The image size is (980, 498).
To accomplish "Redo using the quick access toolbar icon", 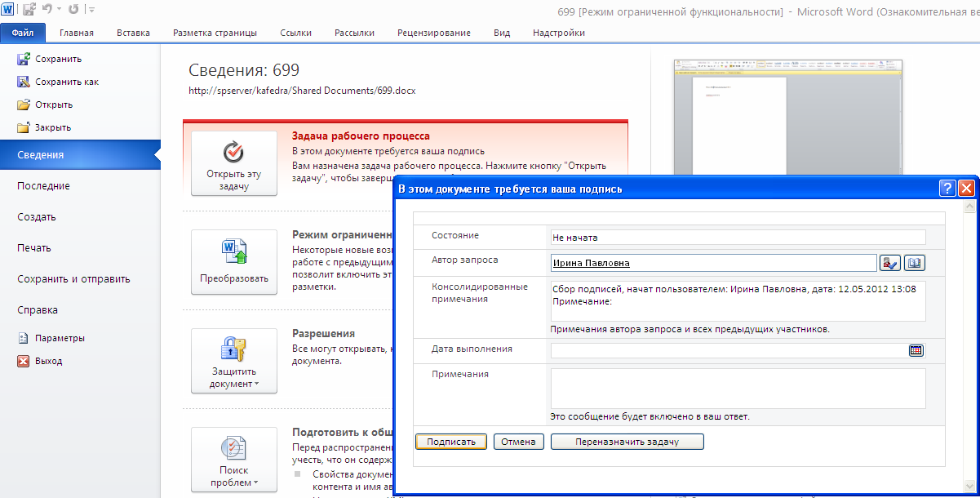I will [x=73, y=9].
